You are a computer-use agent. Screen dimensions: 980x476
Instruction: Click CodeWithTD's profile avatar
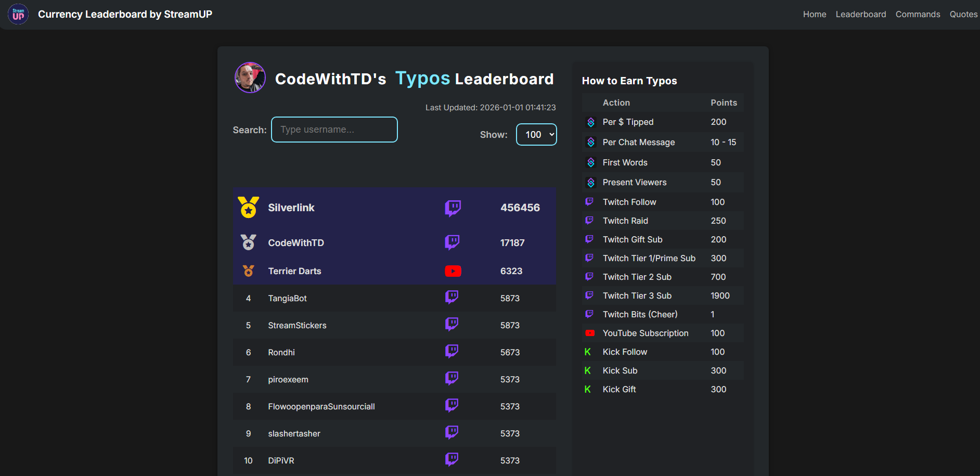click(x=250, y=78)
